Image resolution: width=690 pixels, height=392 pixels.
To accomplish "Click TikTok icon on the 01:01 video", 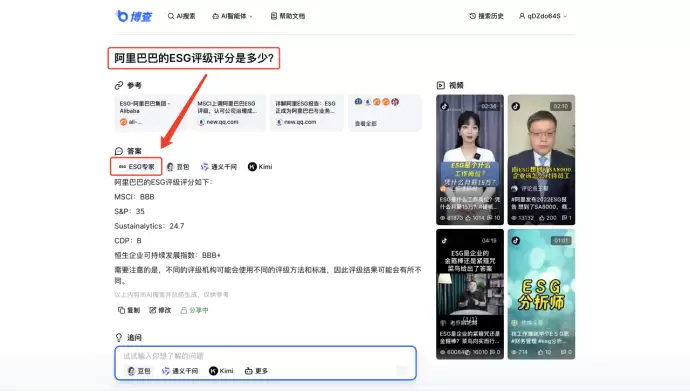I will [x=516, y=241].
